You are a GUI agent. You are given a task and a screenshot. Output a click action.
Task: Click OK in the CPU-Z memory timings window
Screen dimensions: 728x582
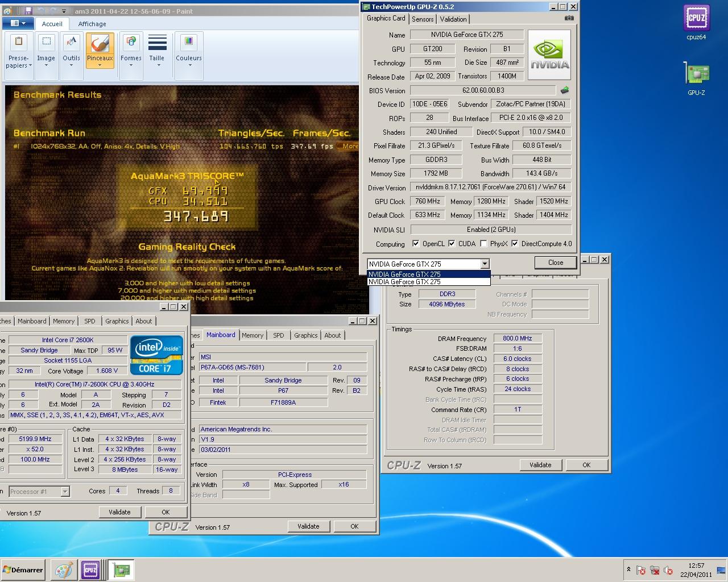[586, 465]
